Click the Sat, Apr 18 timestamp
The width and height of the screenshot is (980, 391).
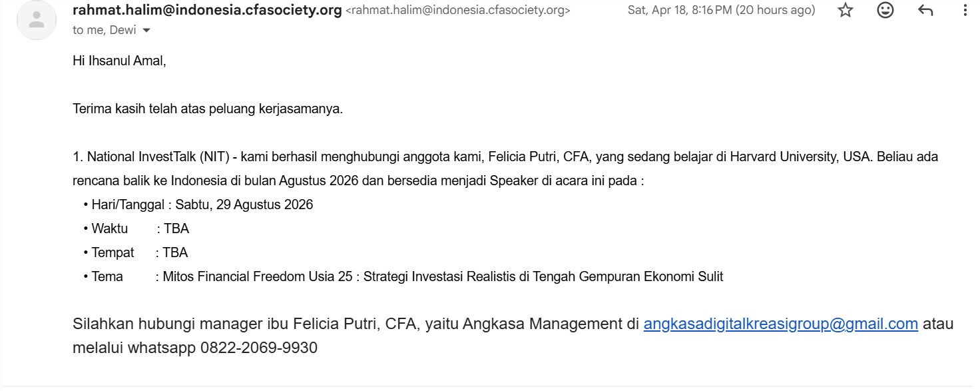721,11
